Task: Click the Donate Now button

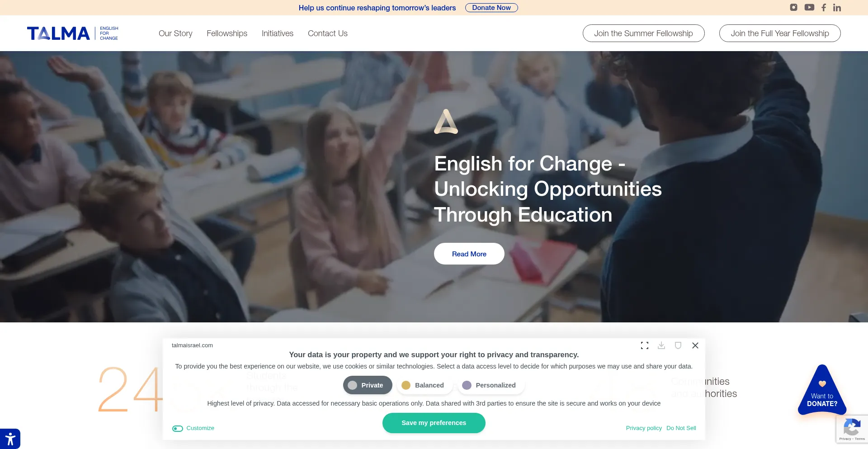Action: 491,8
